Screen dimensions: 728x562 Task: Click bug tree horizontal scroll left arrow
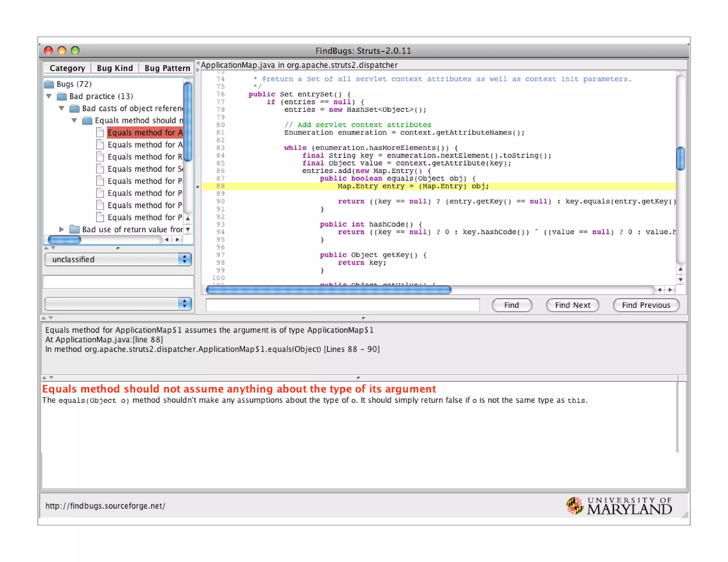point(167,240)
